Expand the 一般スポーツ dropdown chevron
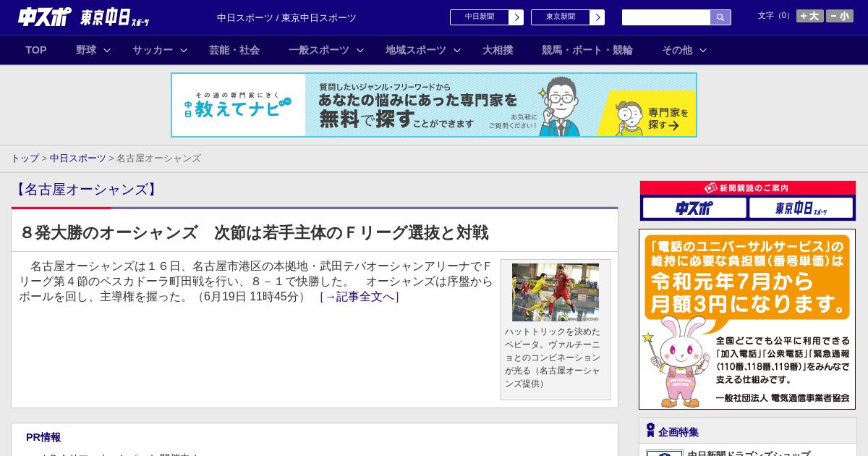 [x=360, y=51]
